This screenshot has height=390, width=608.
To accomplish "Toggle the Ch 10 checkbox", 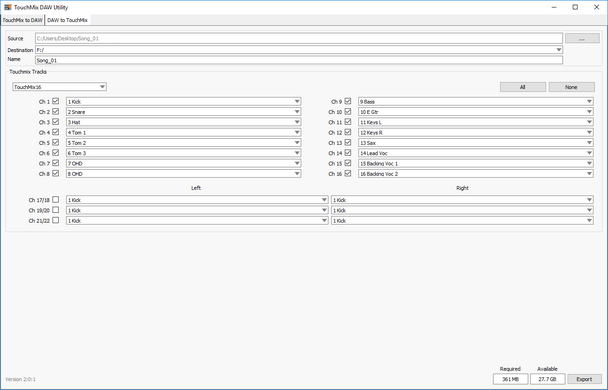I will coord(348,112).
